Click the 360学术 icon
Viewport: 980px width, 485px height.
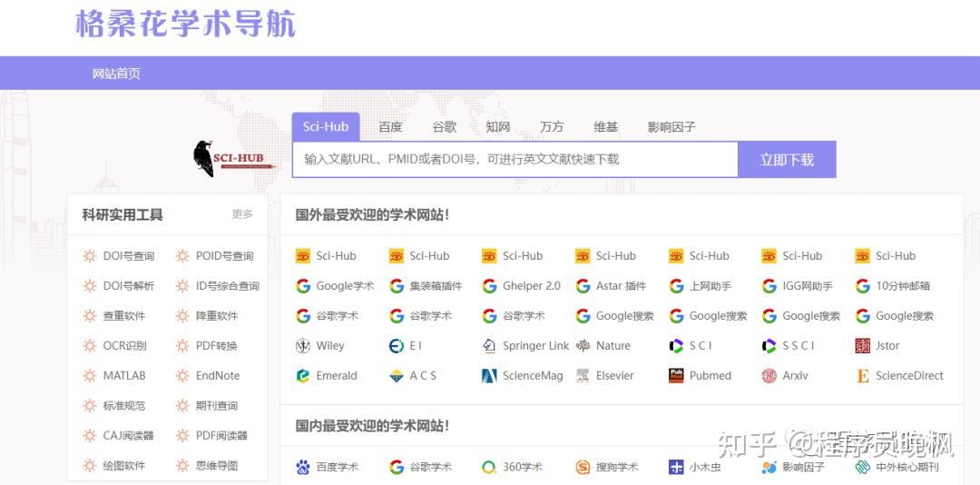[489, 467]
